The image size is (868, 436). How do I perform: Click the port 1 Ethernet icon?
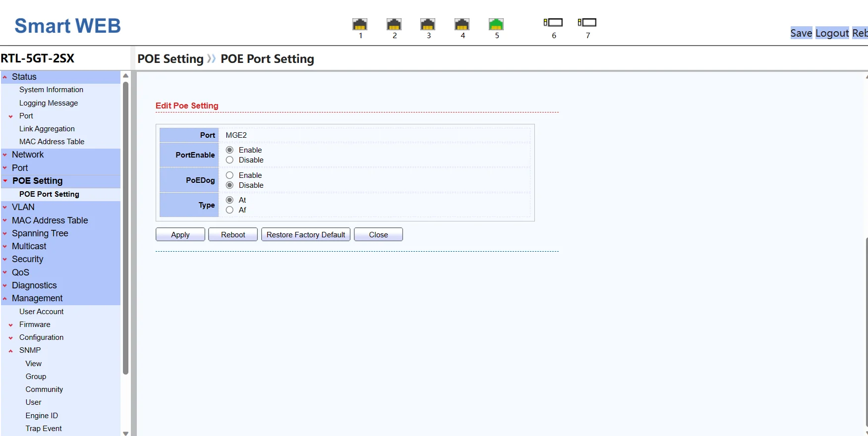pos(359,24)
